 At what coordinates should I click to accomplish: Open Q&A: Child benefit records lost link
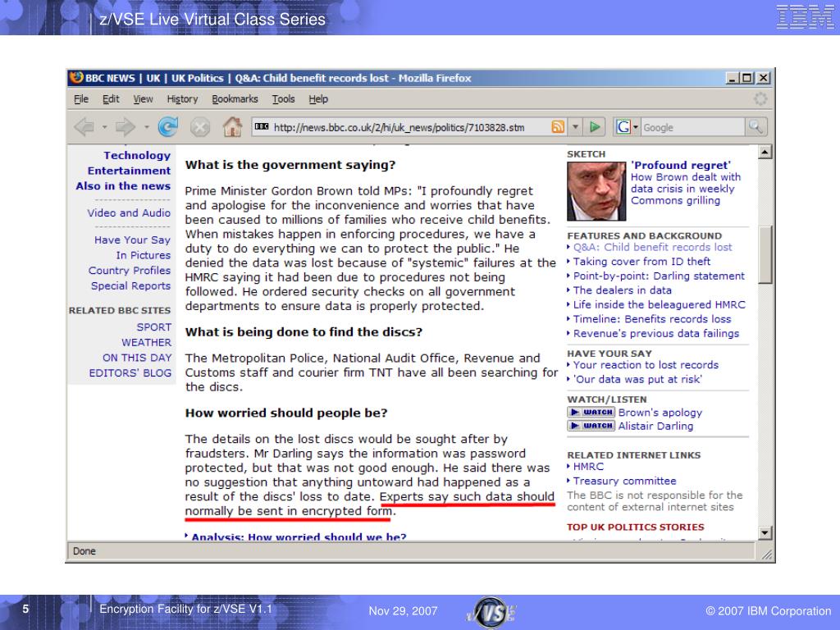coord(652,247)
